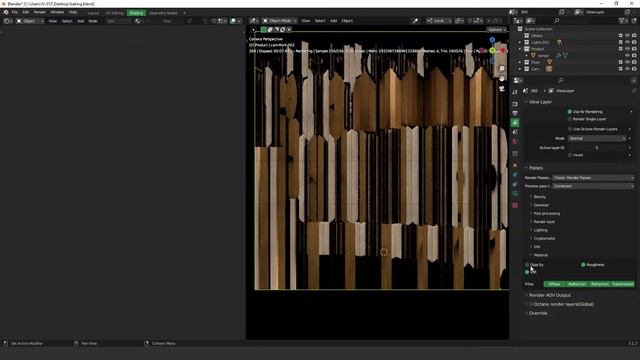The image size is (640, 360).
Task: Toggle the Roughness pass checkbox
Action: tap(583, 265)
